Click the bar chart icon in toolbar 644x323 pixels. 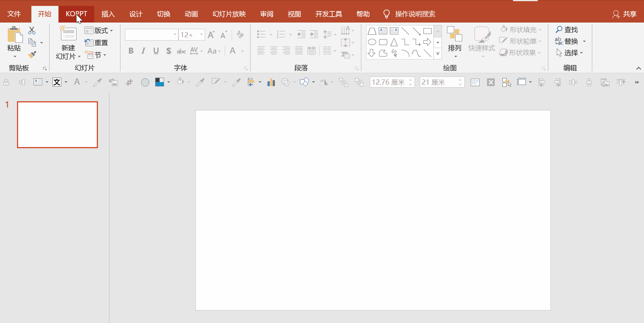(271, 82)
